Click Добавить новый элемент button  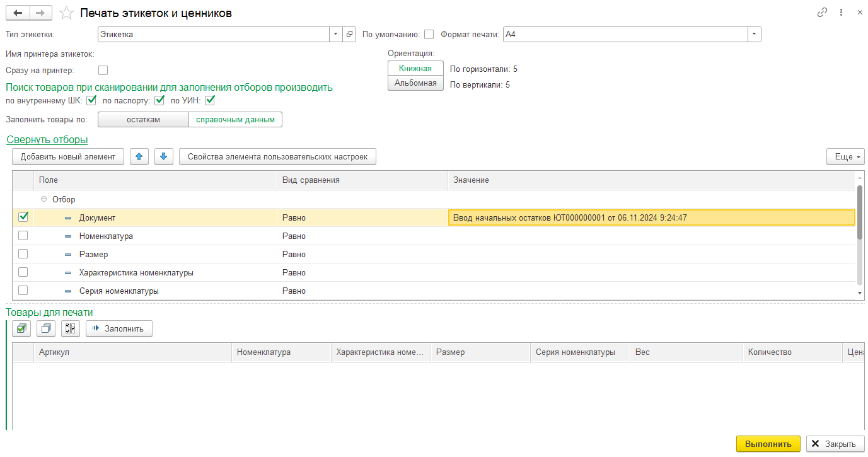[x=68, y=156]
